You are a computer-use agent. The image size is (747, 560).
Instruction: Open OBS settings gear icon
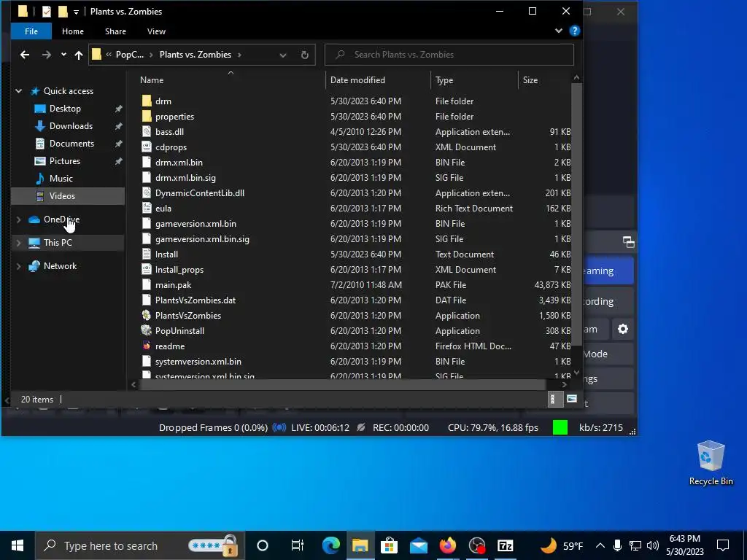click(x=623, y=329)
